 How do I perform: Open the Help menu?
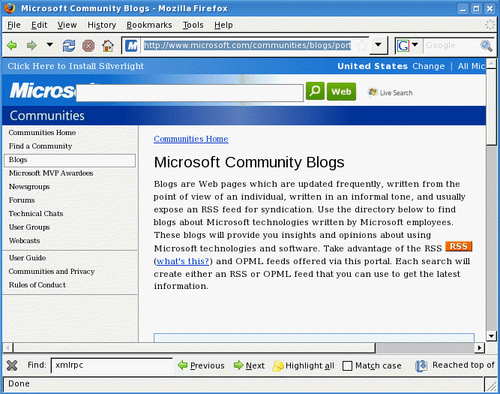(x=223, y=25)
